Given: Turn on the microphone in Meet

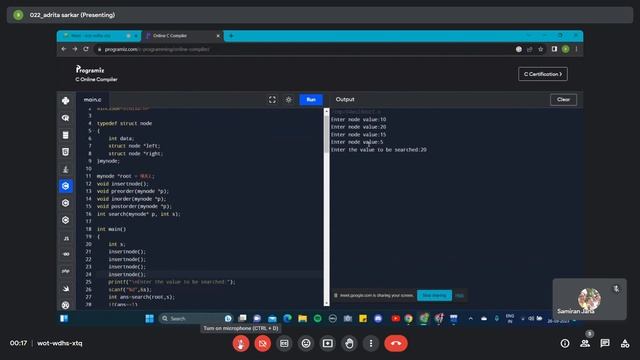Looking at the screenshot, I should tap(241, 343).
